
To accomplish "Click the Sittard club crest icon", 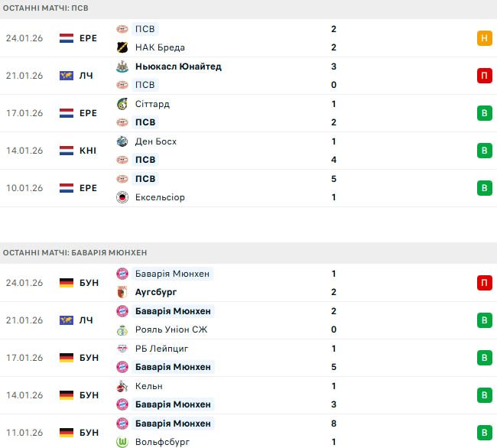I will 122,104.
